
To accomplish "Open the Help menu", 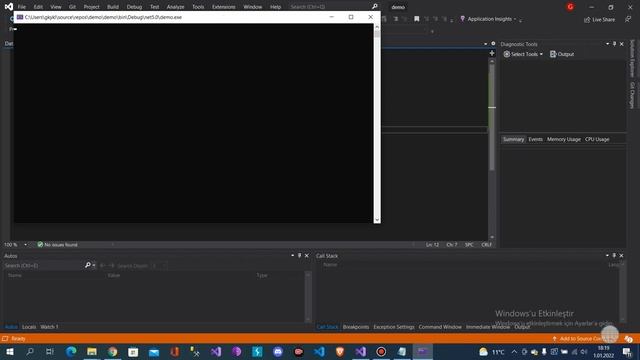I will coord(276,7).
